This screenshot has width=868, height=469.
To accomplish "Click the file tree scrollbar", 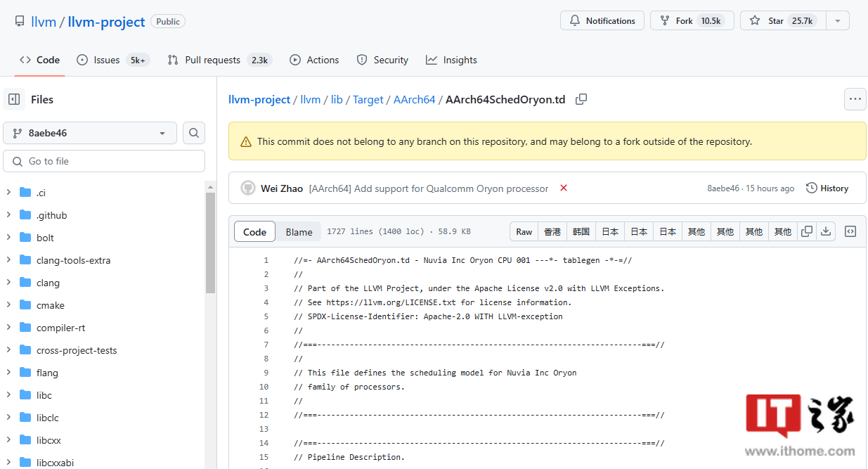I will (210, 243).
